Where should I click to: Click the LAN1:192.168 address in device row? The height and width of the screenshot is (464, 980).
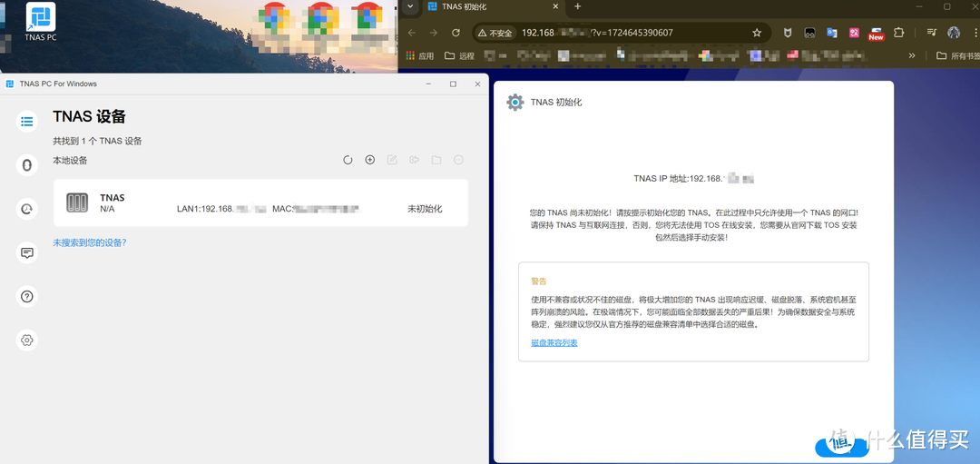click(x=222, y=209)
